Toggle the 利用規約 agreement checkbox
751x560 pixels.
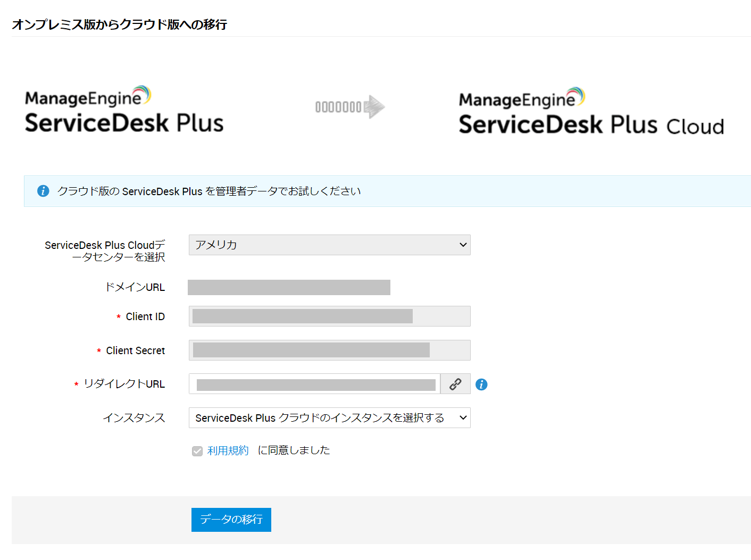point(197,451)
